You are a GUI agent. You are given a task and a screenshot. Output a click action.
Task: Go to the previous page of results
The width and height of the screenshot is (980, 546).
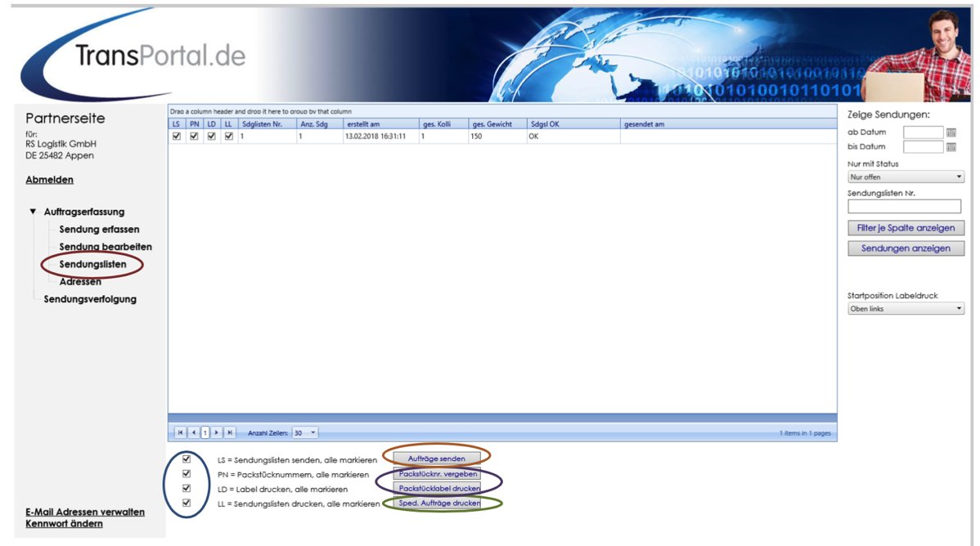pos(193,432)
